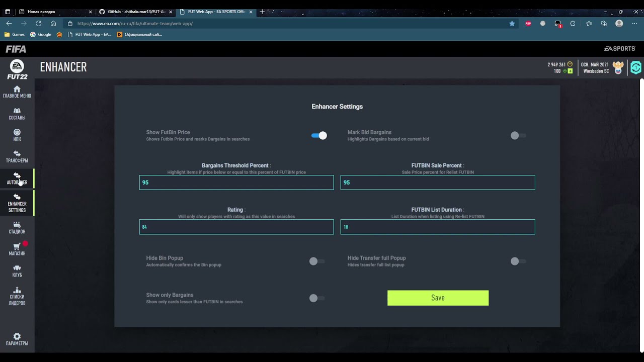
Task: Open Магазин store with cart icon
Action: [17, 249]
